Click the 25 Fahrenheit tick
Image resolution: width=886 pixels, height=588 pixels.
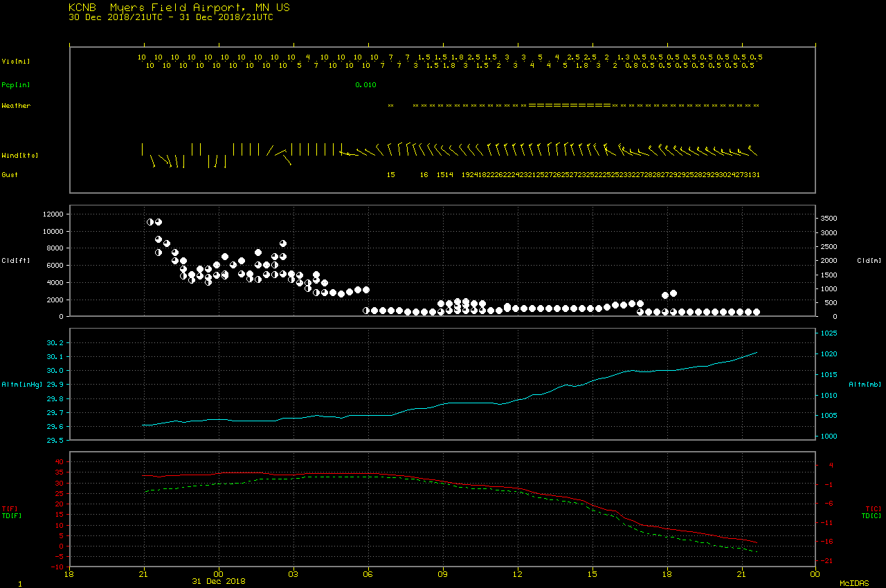coord(60,494)
